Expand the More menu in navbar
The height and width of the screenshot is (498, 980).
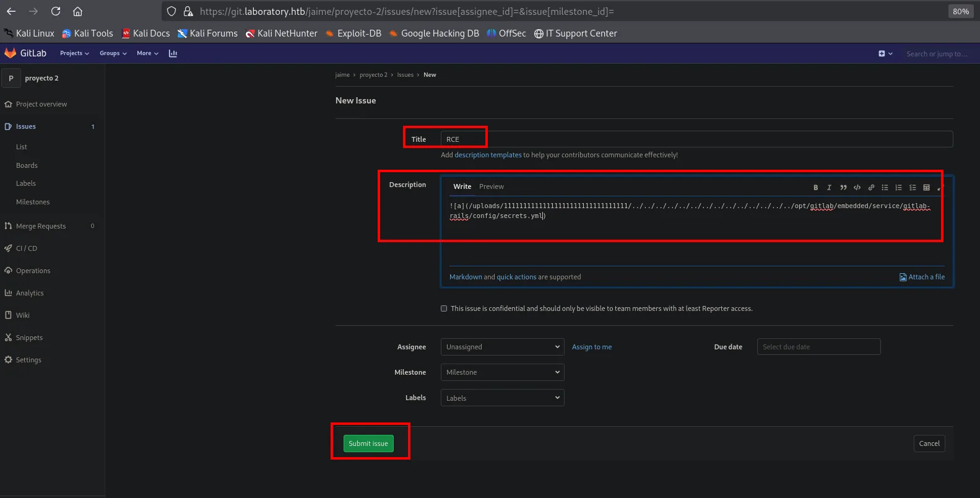pyautogui.click(x=147, y=53)
